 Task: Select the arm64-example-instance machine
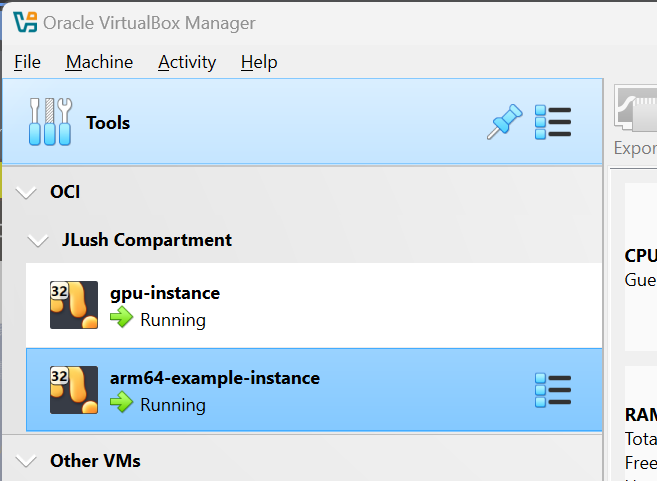[x=300, y=390]
